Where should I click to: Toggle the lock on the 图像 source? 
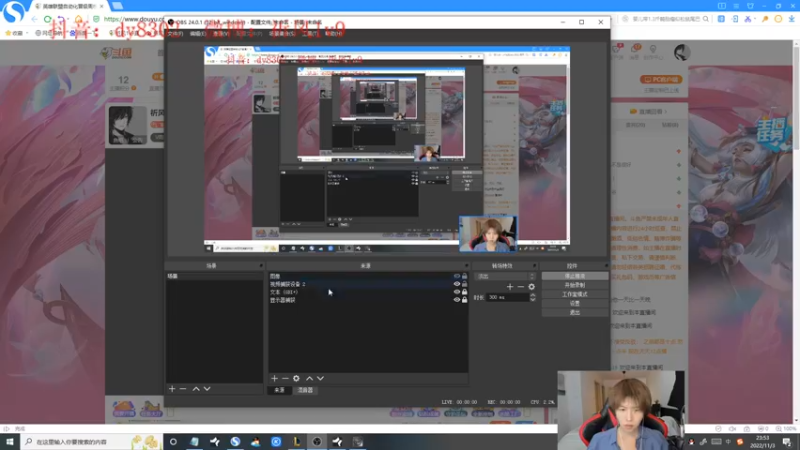tap(464, 276)
